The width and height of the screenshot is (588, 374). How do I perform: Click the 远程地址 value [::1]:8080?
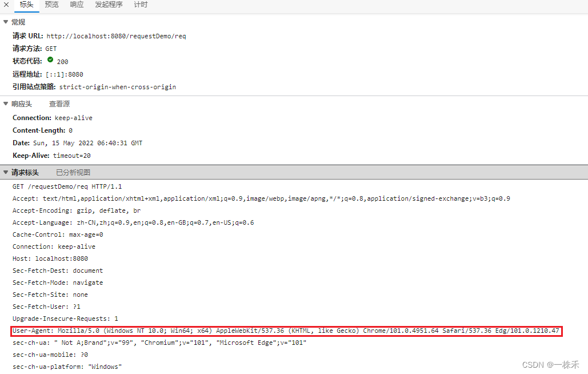[x=65, y=75]
